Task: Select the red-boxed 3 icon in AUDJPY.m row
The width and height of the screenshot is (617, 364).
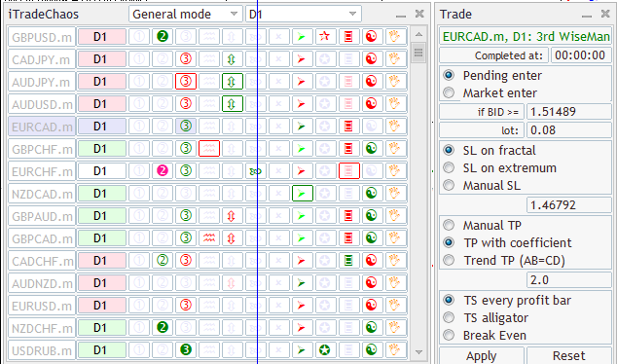Action: tap(186, 82)
